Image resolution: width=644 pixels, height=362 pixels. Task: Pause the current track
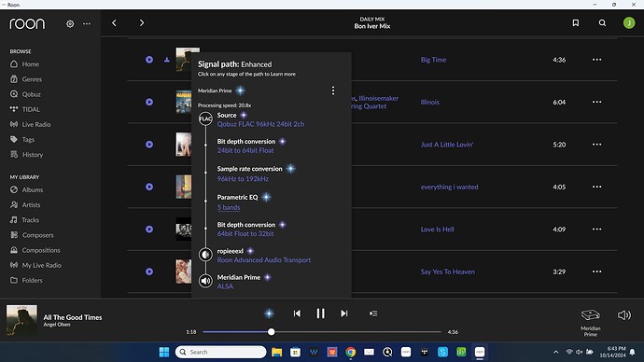point(320,313)
